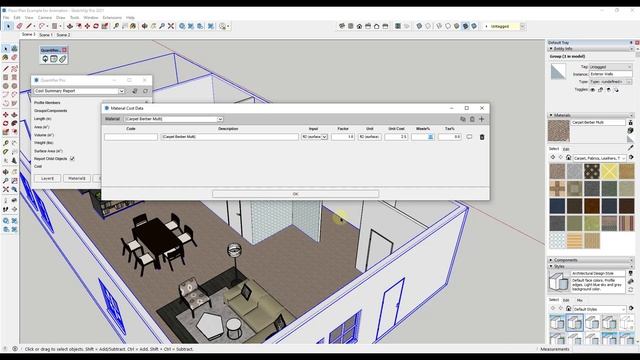Toggle the receive shadows icon in Entity Info
The height and width of the screenshot is (360, 640).
click(608, 90)
